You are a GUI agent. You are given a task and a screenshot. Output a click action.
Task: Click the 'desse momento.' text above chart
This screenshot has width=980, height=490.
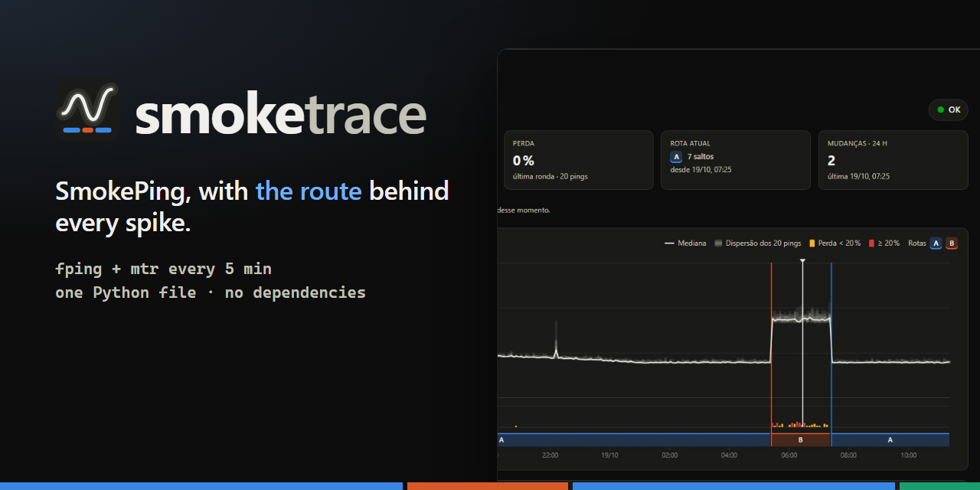click(524, 210)
